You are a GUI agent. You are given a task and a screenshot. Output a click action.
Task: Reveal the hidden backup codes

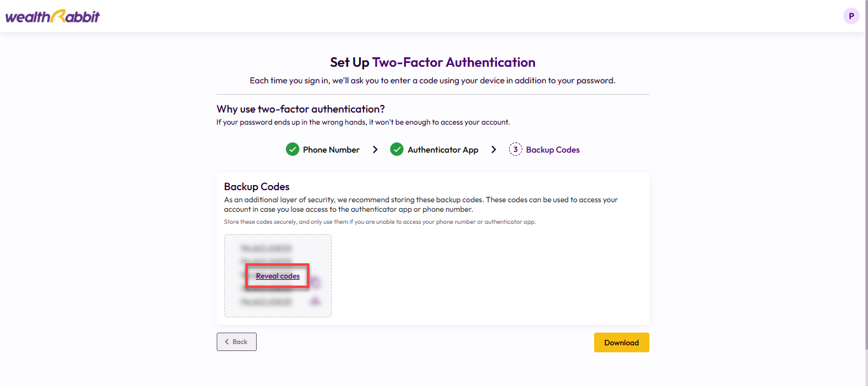click(278, 276)
